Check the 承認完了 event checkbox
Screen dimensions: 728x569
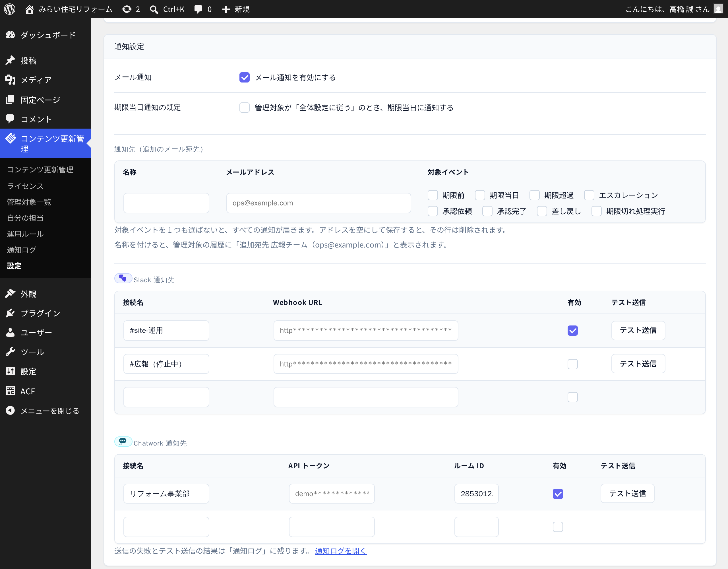tap(487, 211)
